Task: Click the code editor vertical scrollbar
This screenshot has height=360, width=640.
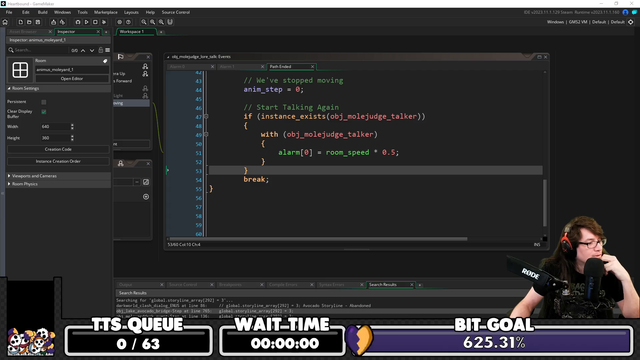Action: tap(544, 203)
